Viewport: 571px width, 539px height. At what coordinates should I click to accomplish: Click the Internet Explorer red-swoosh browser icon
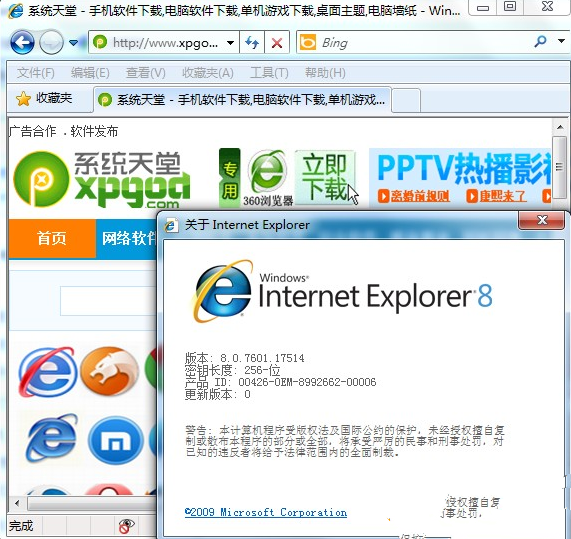(47, 372)
